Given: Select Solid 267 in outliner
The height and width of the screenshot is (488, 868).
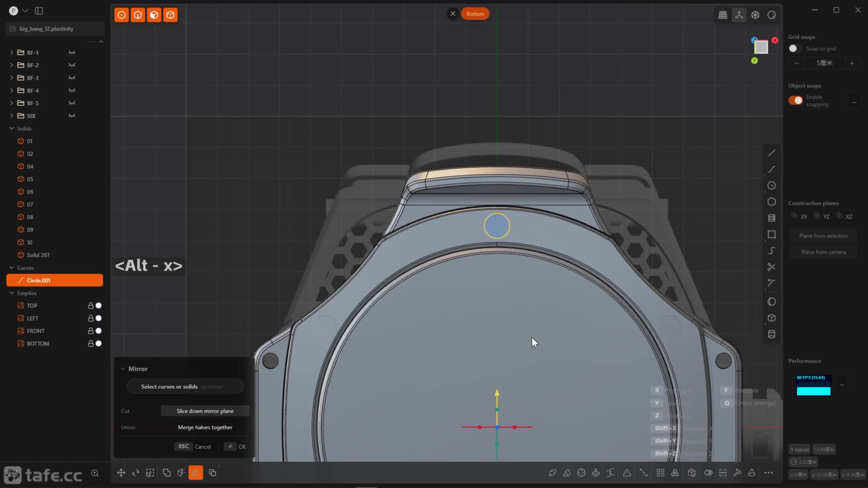Looking at the screenshot, I should (38, 255).
